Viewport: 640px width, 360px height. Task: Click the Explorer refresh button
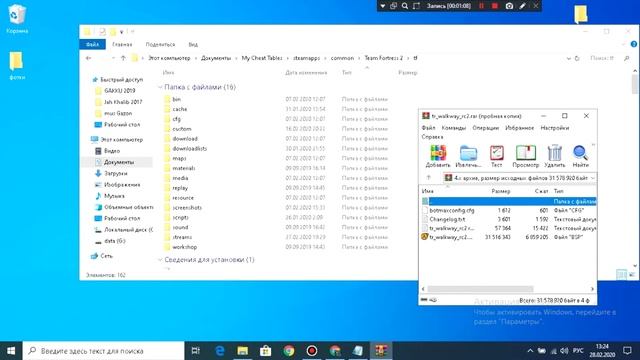(x=577, y=58)
